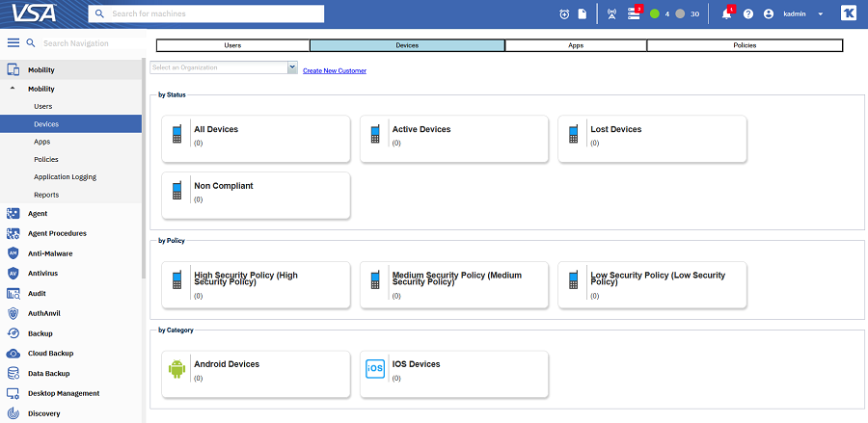Click the green Android robot icon

pyautogui.click(x=176, y=369)
